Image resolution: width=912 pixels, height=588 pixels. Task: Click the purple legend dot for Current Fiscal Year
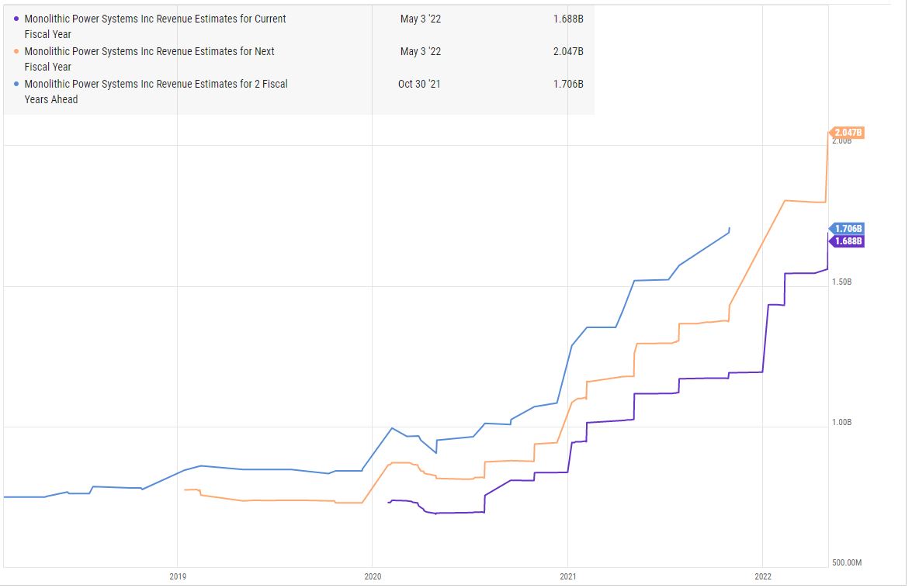coord(16,19)
